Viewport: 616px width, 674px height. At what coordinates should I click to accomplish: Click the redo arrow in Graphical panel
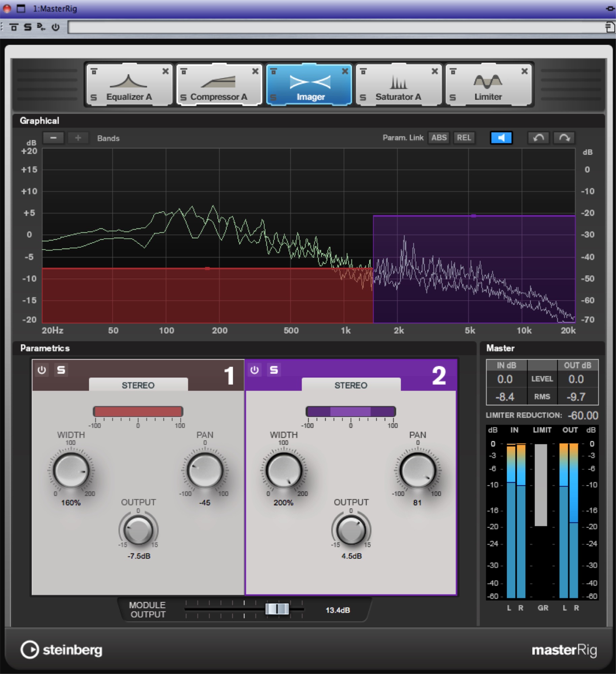(x=564, y=138)
